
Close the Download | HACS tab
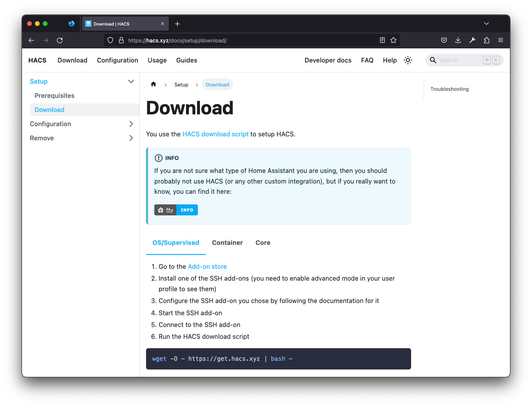coord(163,24)
